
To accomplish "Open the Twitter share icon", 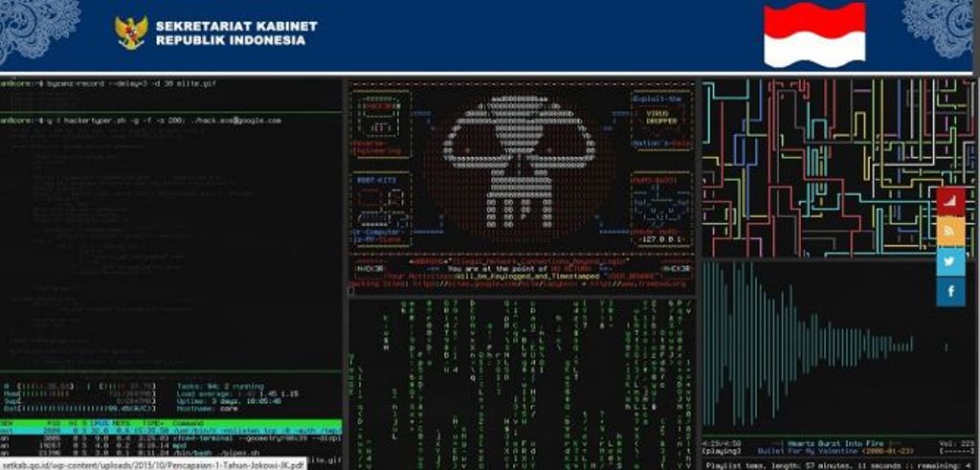I will click(x=950, y=260).
